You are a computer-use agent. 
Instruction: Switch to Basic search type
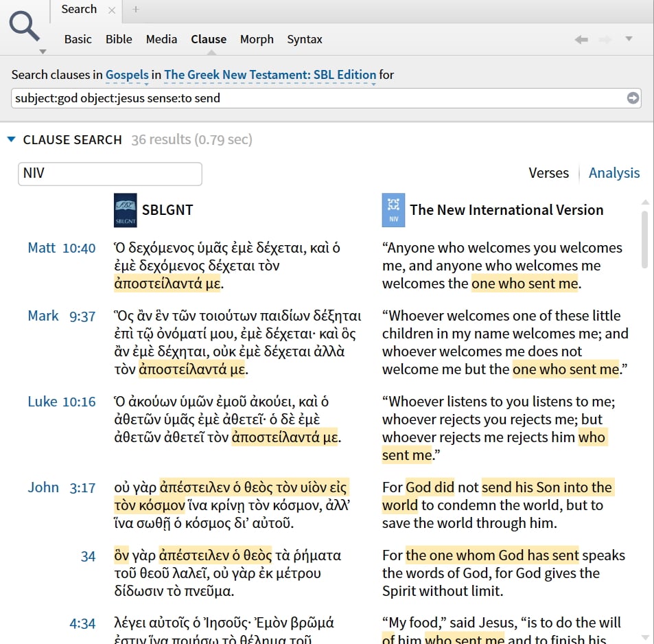tap(78, 39)
